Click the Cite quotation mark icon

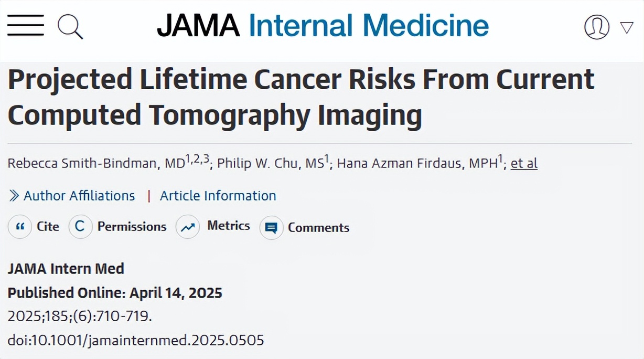click(x=20, y=227)
